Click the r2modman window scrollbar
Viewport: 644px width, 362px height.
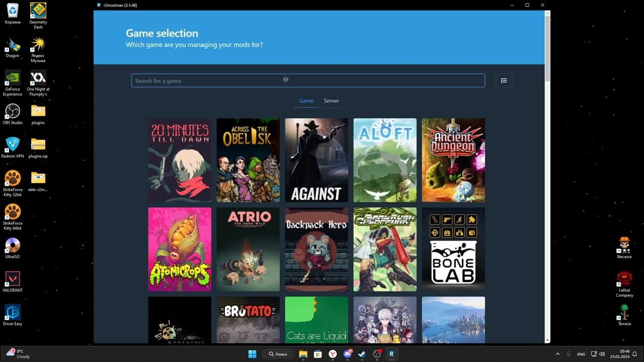(x=547, y=48)
